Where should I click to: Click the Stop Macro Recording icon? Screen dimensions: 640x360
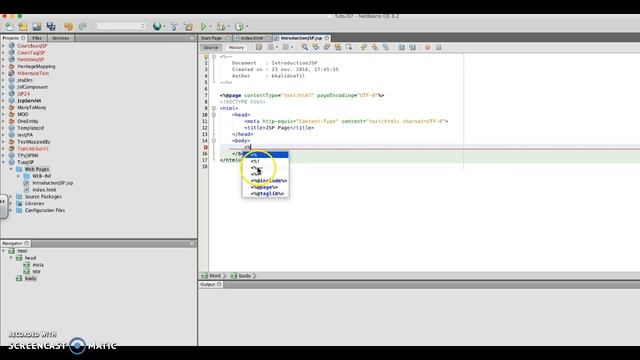439,47
